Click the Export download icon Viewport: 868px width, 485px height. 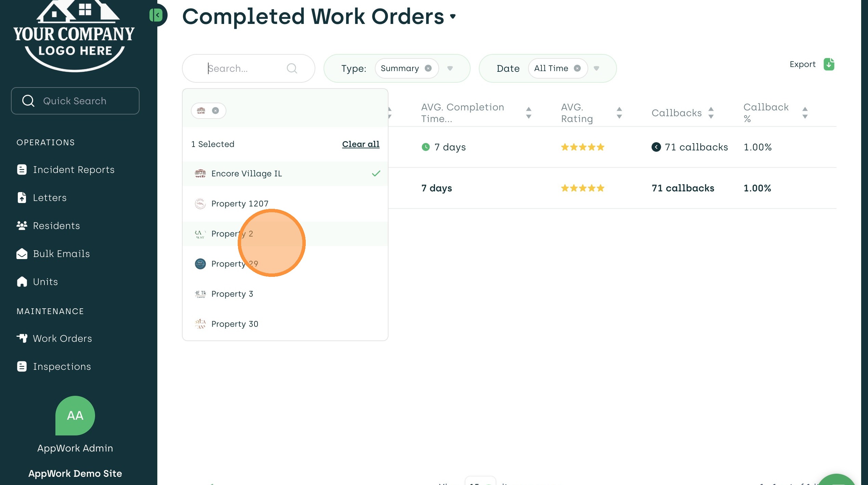[829, 64]
